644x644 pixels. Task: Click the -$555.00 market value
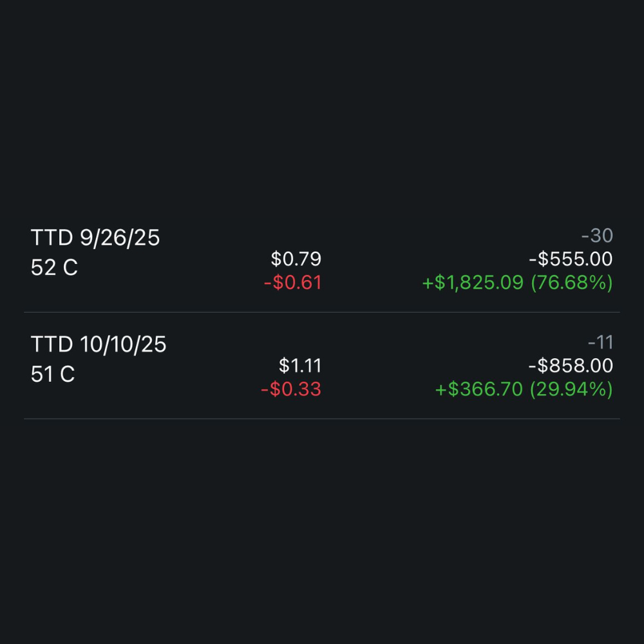pos(571,259)
